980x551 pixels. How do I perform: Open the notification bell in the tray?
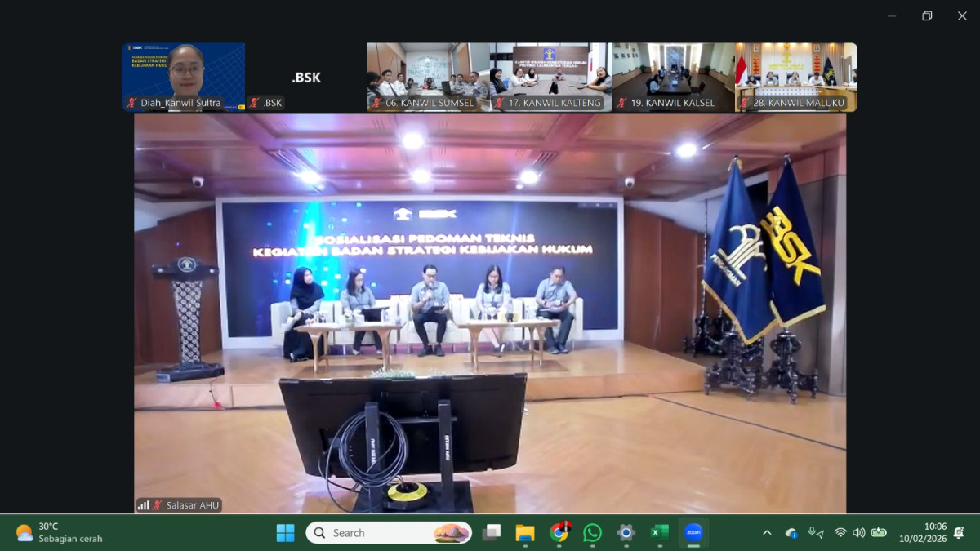(x=959, y=533)
